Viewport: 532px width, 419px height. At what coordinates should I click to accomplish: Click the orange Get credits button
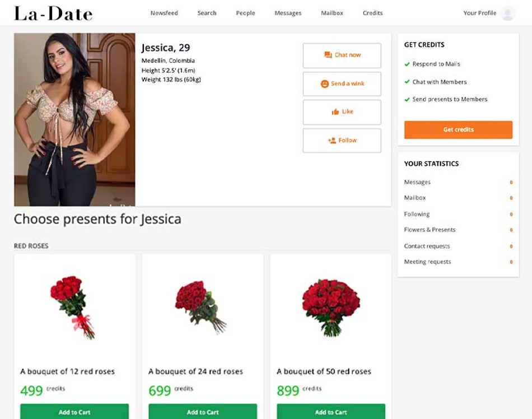(459, 129)
